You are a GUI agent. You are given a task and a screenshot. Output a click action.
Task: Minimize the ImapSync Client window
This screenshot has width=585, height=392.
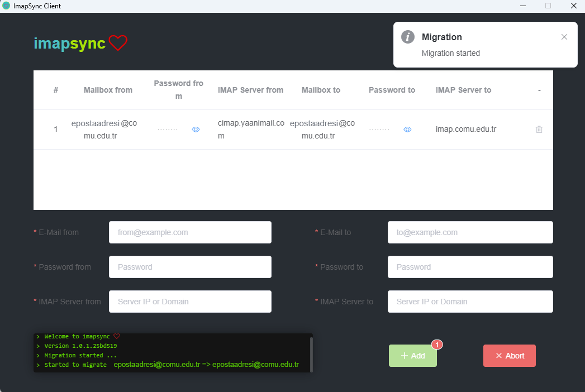(x=523, y=6)
